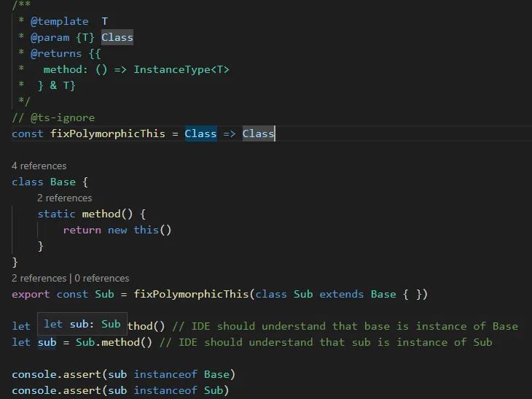Click the highlighted sub variable in "let sub ="
The width and height of the screenshot is (532, 399).
(47, 342)
